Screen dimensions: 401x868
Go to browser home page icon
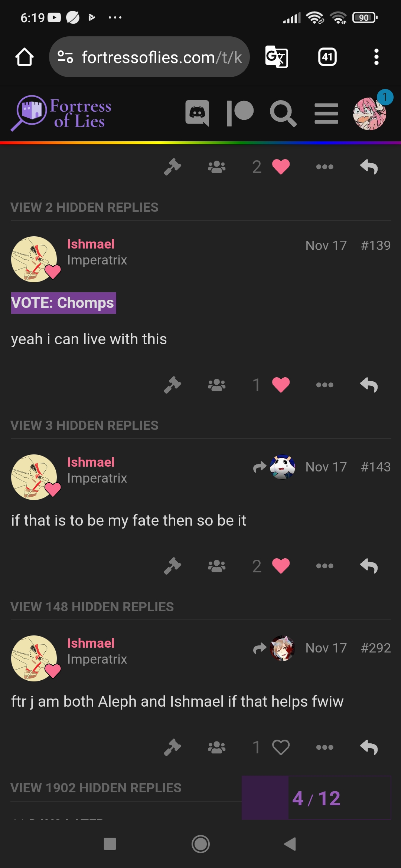tap(25, 57)
